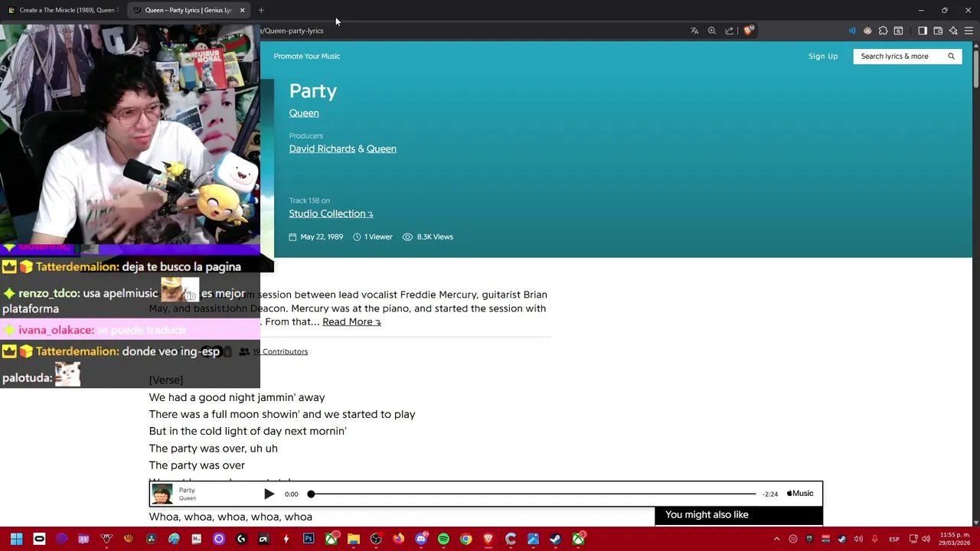
Task: Open the Leo AI sparkle icon
Action: point(953,31)
